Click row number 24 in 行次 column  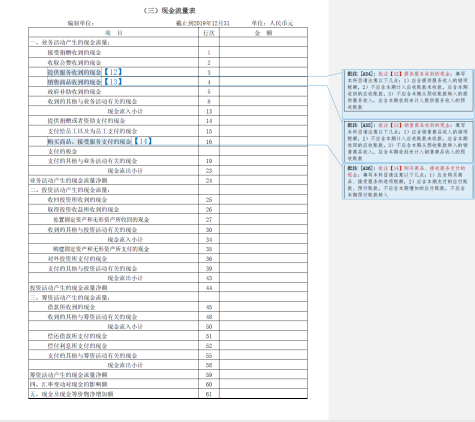tap(209, 180)
